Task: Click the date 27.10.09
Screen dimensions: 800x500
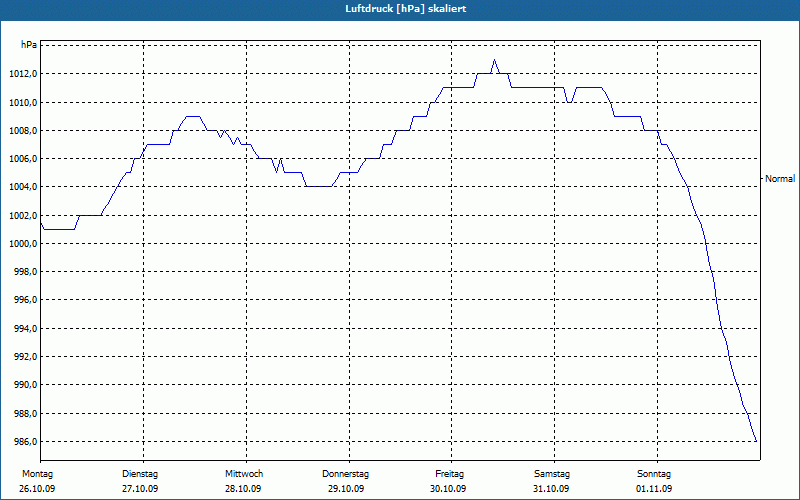Action: [140, 489]
